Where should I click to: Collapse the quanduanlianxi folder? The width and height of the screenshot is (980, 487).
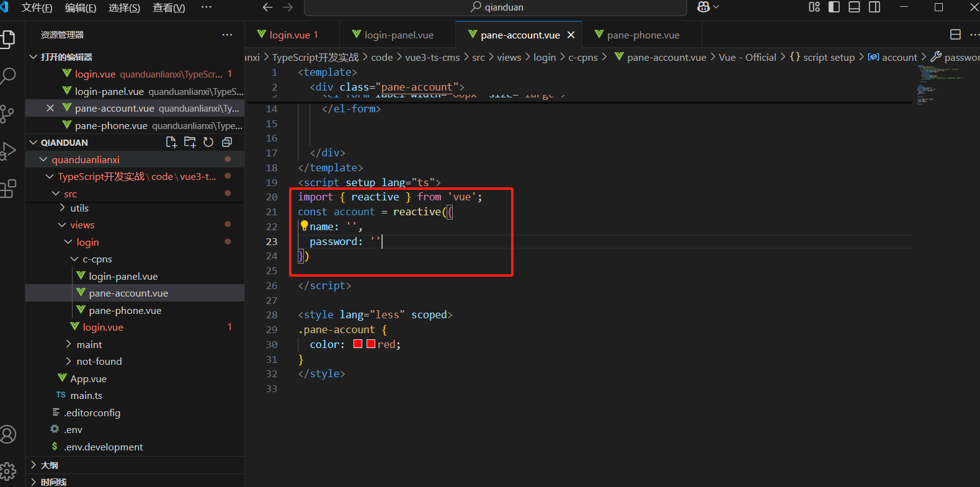43,159
